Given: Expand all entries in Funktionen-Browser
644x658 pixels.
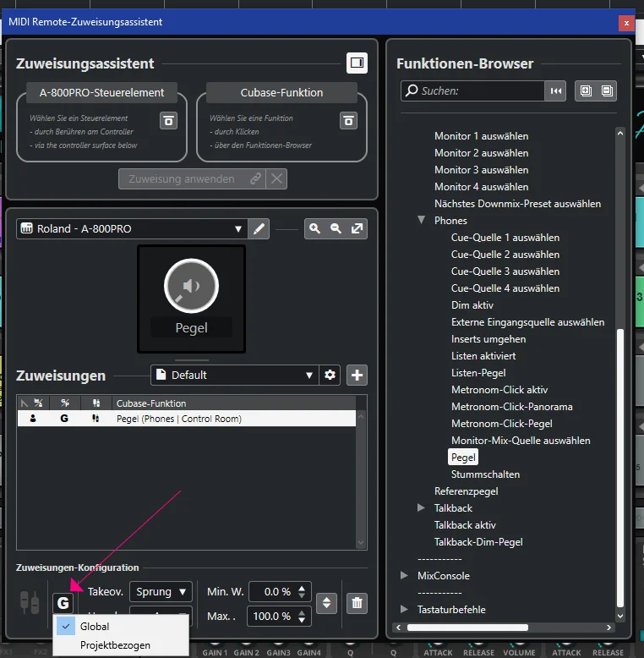Looking at the screenshot, I should (x=586, y=91).
